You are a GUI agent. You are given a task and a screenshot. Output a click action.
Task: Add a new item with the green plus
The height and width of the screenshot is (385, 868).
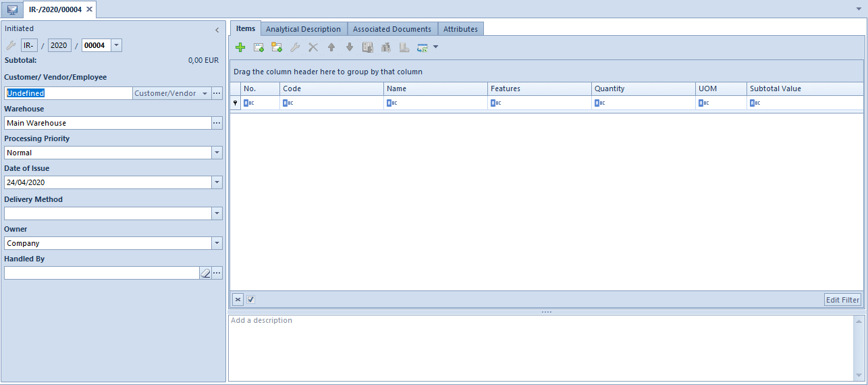pos(240,47)
